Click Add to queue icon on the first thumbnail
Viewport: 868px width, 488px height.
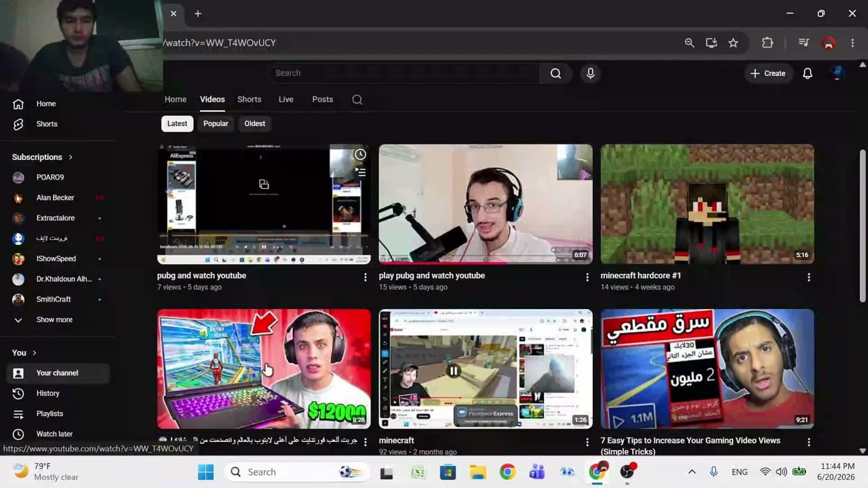click(x=361, y=172)
